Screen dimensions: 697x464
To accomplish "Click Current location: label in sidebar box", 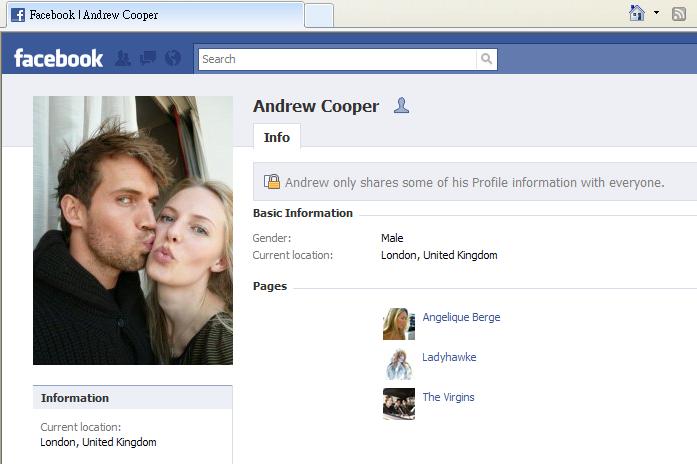I will click(80, 427).
